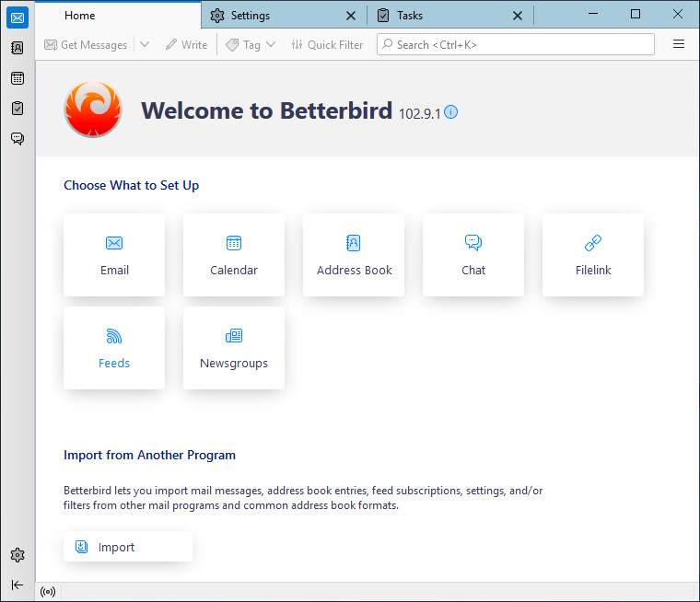Close the Settings tab
Image resolution: width=700 pixels, height=602 pixels.
350,16
